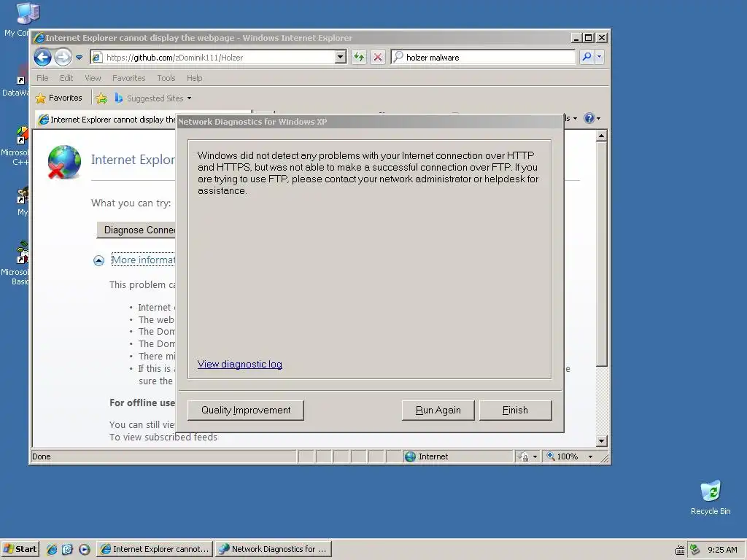
Task: Switch to Network Diagnostics taskbar button
Action: coord(273,549)
